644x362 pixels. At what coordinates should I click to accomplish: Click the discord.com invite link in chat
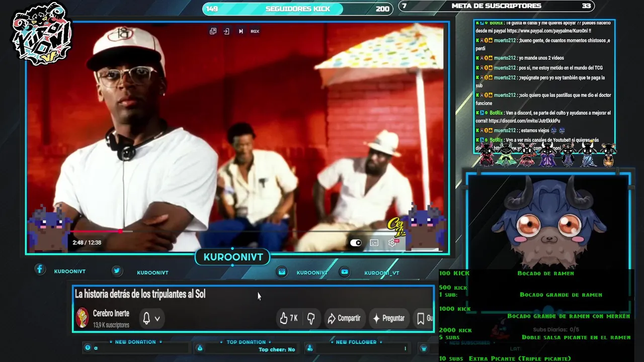[524, 121]
